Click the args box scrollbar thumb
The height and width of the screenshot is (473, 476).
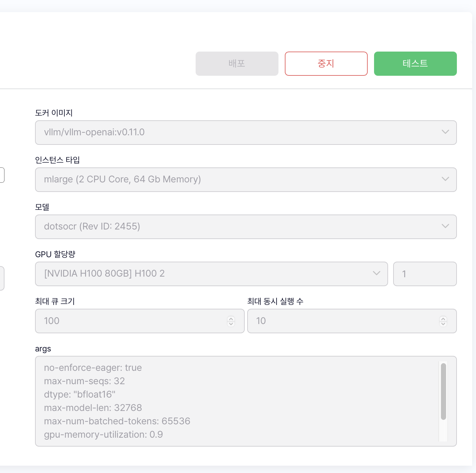(443, 392)
